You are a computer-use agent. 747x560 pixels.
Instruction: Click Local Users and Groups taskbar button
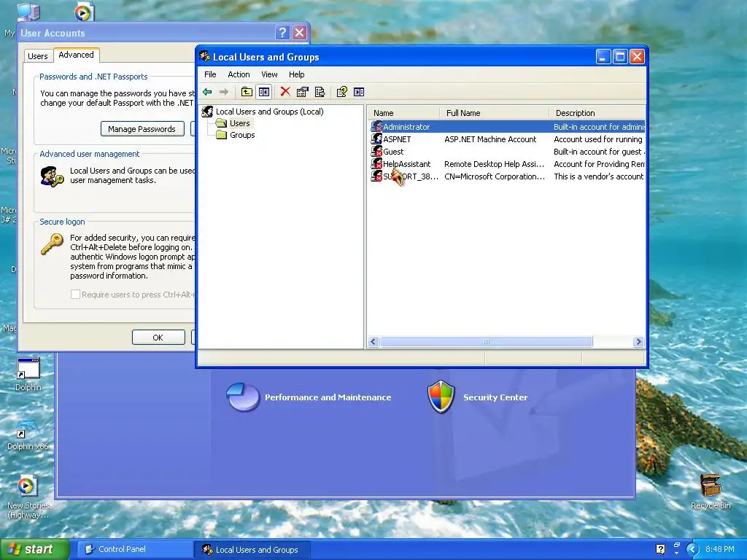coord(252,550)
